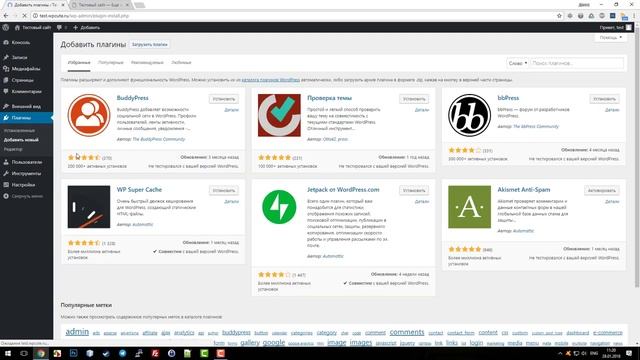Open the WordPress logo menu in admin bar

[x=6, y=27]
